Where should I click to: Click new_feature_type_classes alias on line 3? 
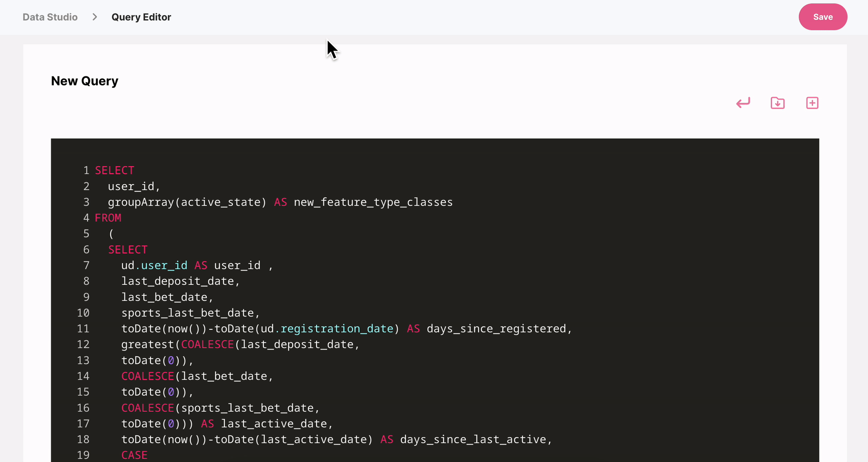(x=373, y=202)
